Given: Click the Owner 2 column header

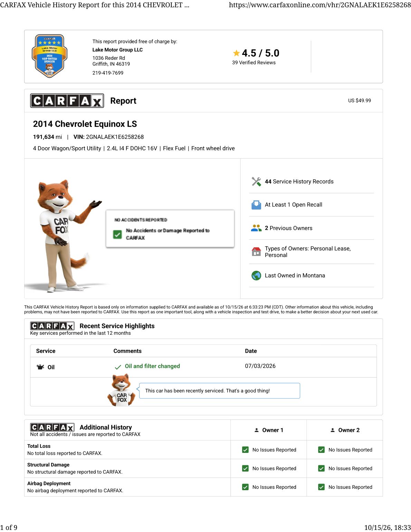Looking at the screenshot, I should pos(345,430).
